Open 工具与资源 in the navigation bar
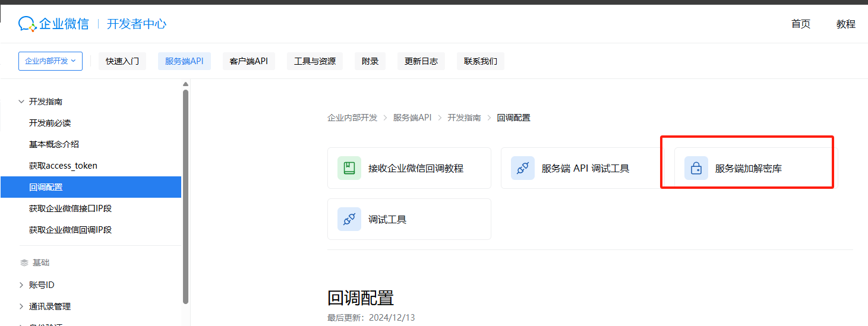Screen dimensions: 868x326 pos(314,61)
